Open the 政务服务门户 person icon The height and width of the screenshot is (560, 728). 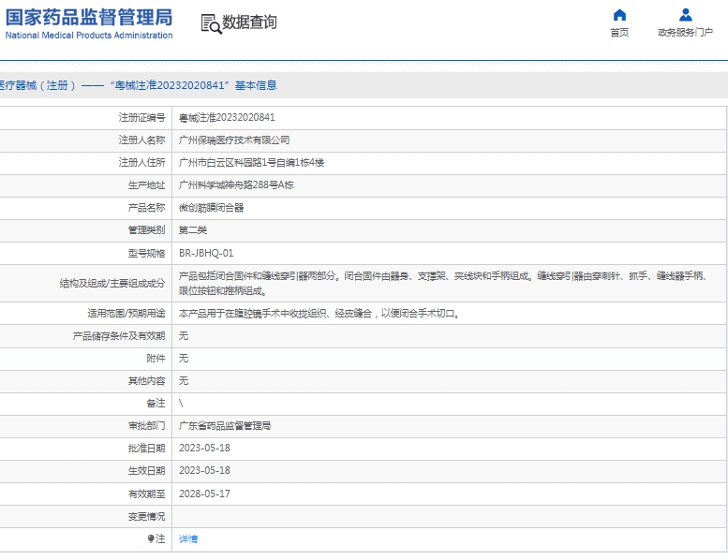coord(685,15)
